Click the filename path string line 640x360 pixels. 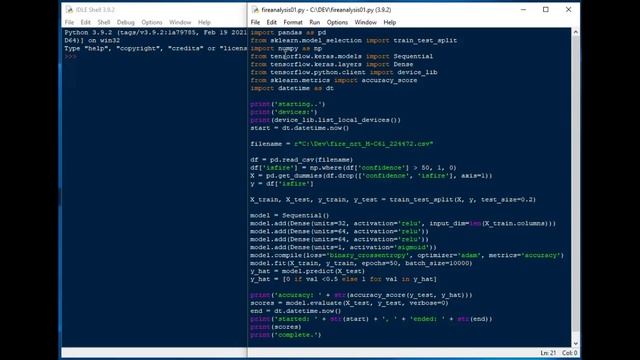(x=342, y=144)
